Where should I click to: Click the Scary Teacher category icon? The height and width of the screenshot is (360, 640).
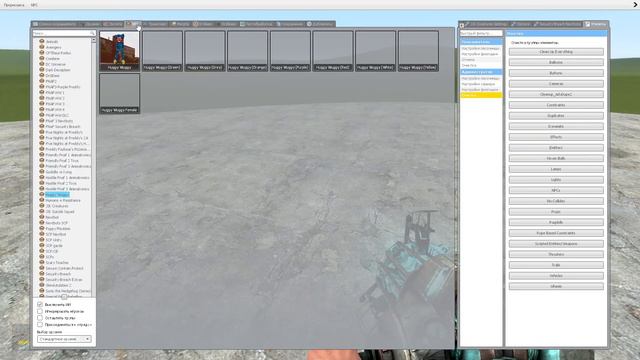[x=42, y=262]
